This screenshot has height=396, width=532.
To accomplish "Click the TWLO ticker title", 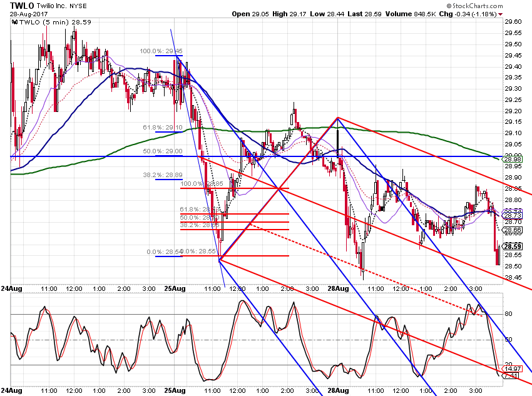I will point(22,6).
